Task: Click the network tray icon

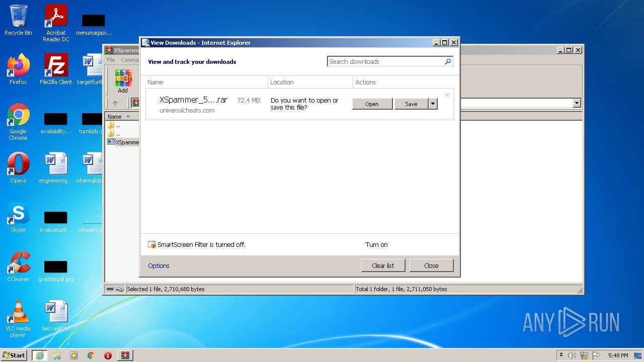Action: [x=584, y=355]
